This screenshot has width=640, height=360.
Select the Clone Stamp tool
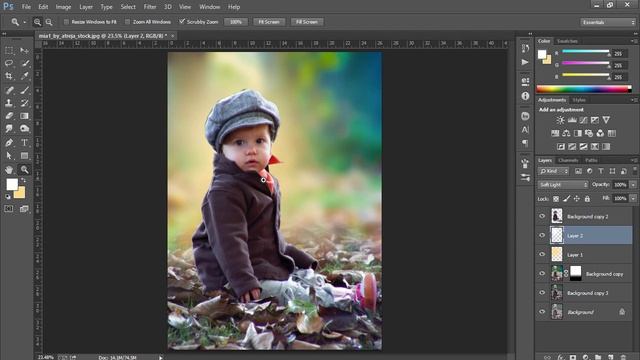point(9,103)
